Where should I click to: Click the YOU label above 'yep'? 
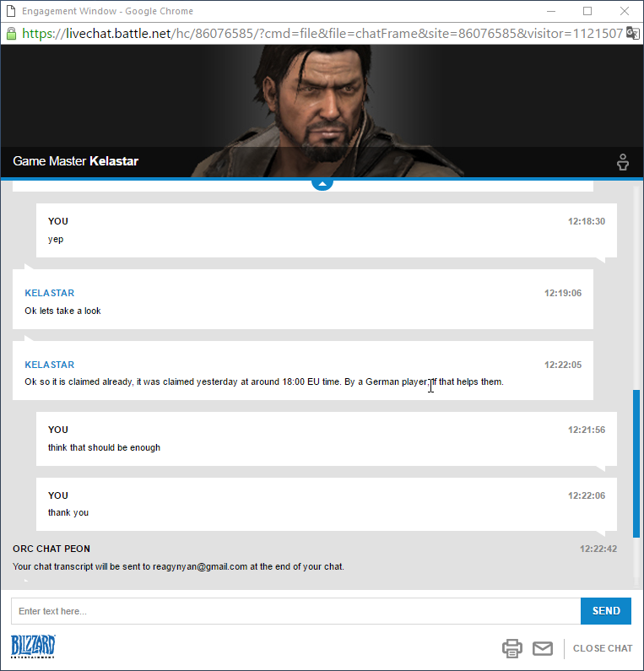coord(58,221)
